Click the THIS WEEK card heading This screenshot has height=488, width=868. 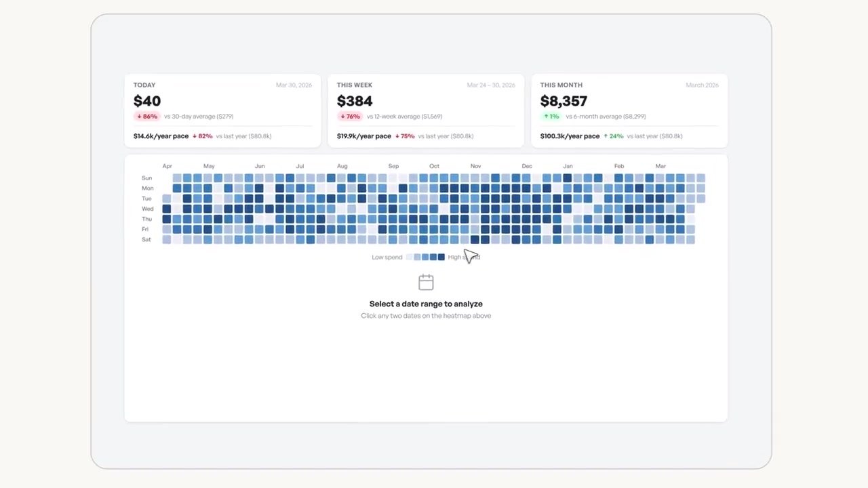(355, 85)
